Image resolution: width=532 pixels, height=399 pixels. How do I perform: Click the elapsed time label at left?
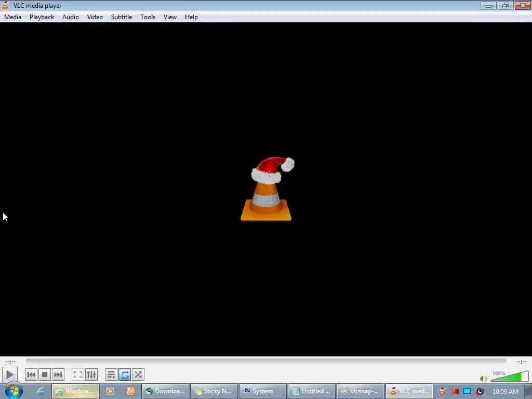pyautogui.click(x=10, y=362)
